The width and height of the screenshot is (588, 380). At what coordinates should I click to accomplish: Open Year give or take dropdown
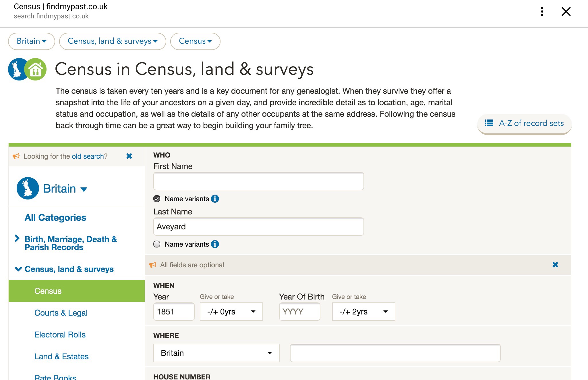pos(231,312)
